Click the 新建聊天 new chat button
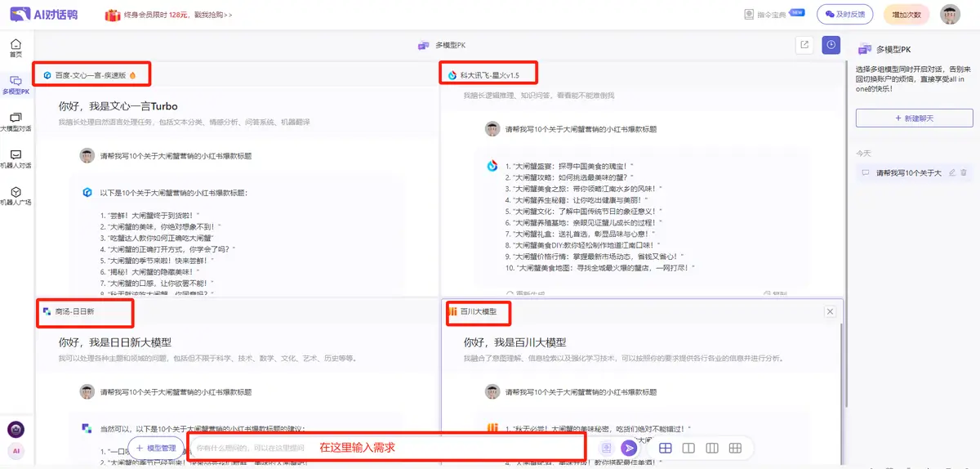The width and height of the screenshot is (980, 469). pos(915,118)
